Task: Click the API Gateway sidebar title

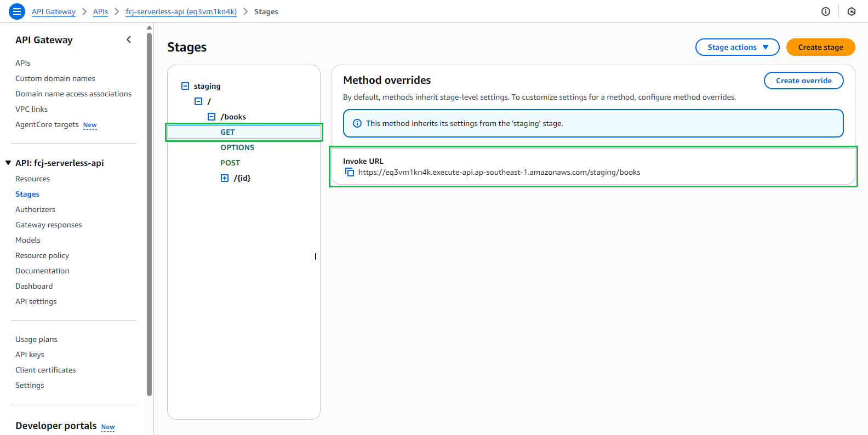Action: [44, 40]
